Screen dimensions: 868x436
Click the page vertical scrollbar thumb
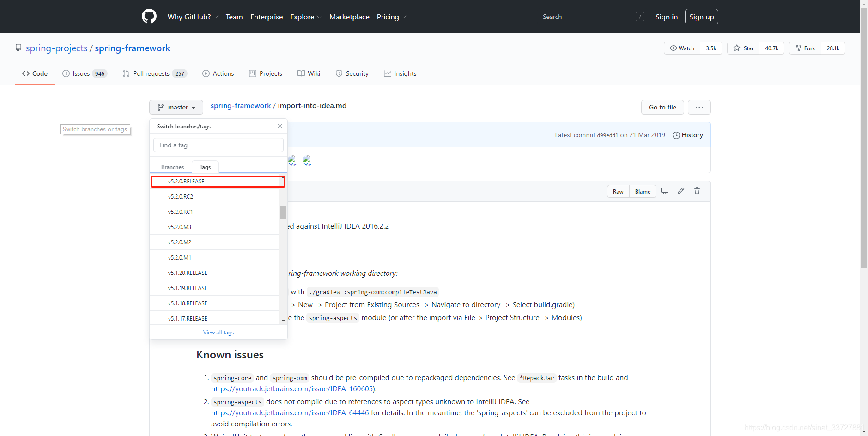[x=864, y=138]
